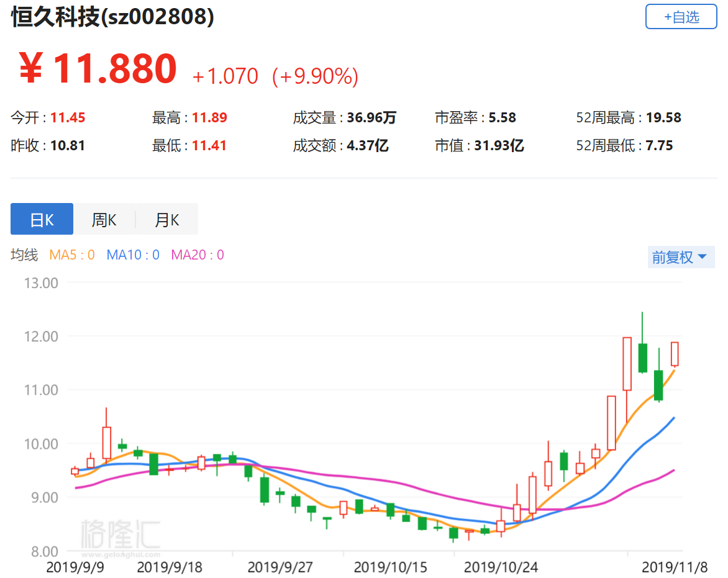This screenshot has height=578, width=728.
Task: Click y-axis label 12.00
Action: pyautogui.click(x=42, y=336)
